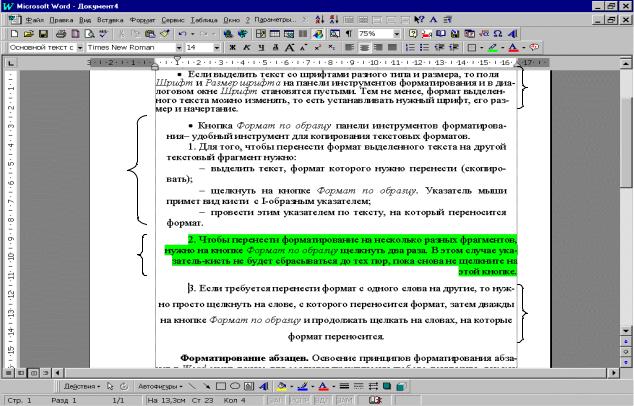
Task: Justify the paragraph text
Action: [x=392, y=48]
